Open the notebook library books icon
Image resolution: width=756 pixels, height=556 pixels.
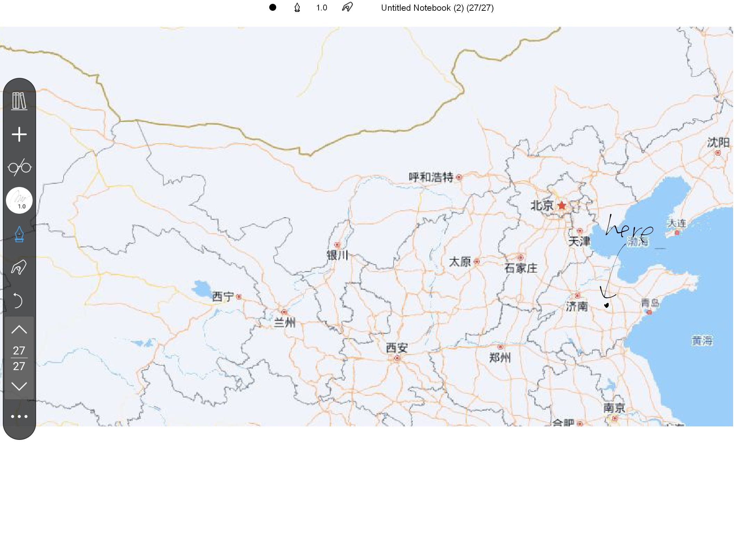click(19, 101)
